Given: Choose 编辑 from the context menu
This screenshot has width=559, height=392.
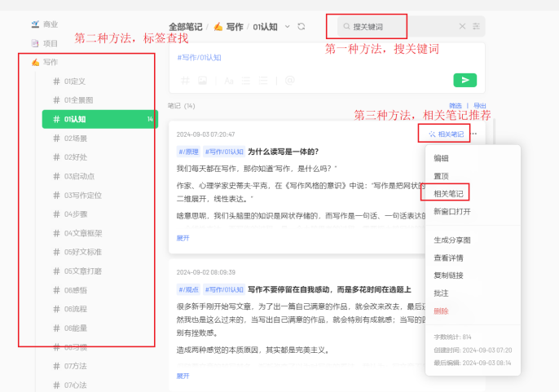Looking at the screenshot, I should point(441,158).
